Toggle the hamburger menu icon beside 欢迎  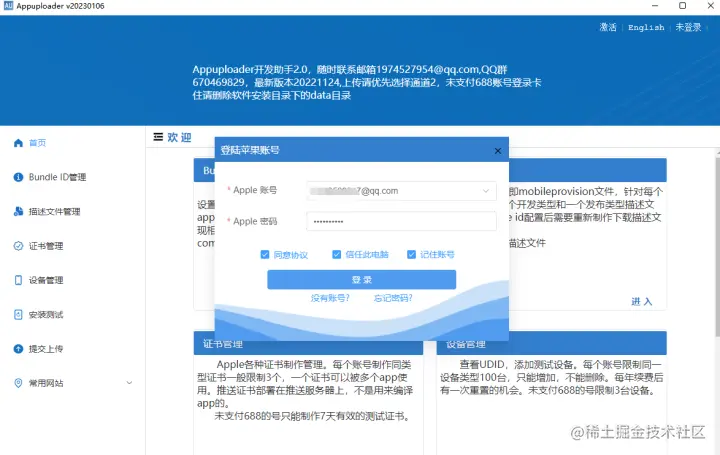pyautogui.click(x=158, y=137)
